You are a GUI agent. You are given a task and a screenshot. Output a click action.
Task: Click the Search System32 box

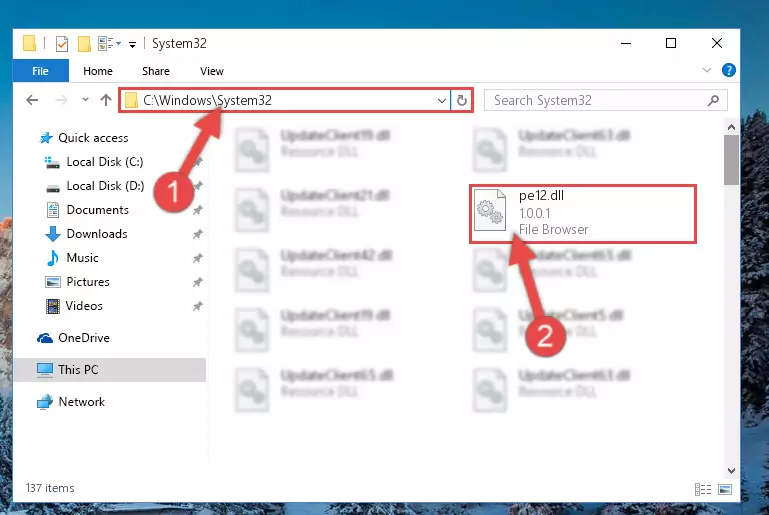(606, 101)
